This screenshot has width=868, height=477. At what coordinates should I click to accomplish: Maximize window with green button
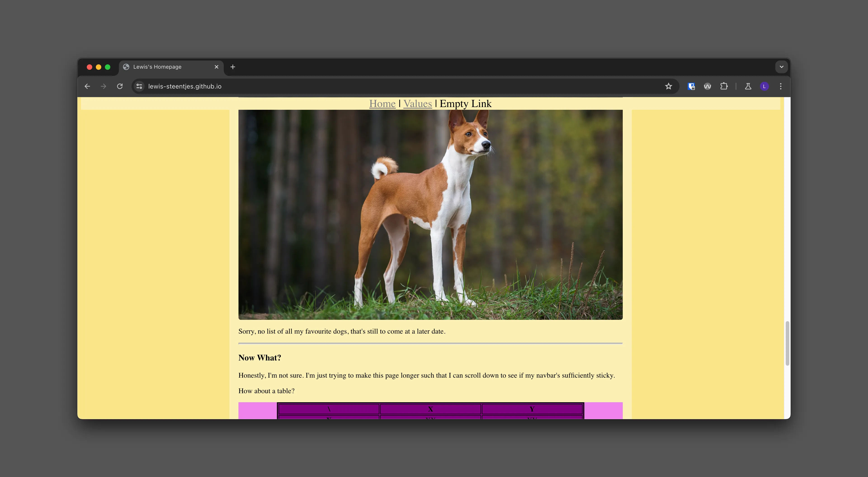pos(108,67)
